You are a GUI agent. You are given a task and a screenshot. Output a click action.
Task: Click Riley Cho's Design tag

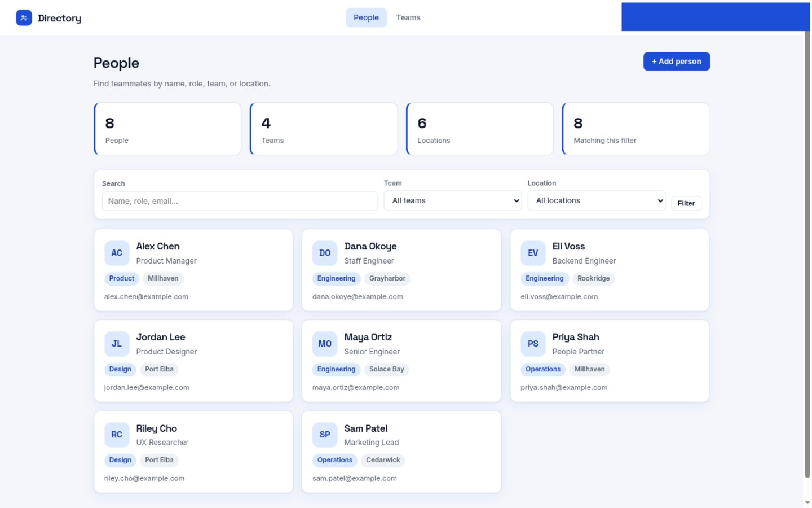point(120,460)
